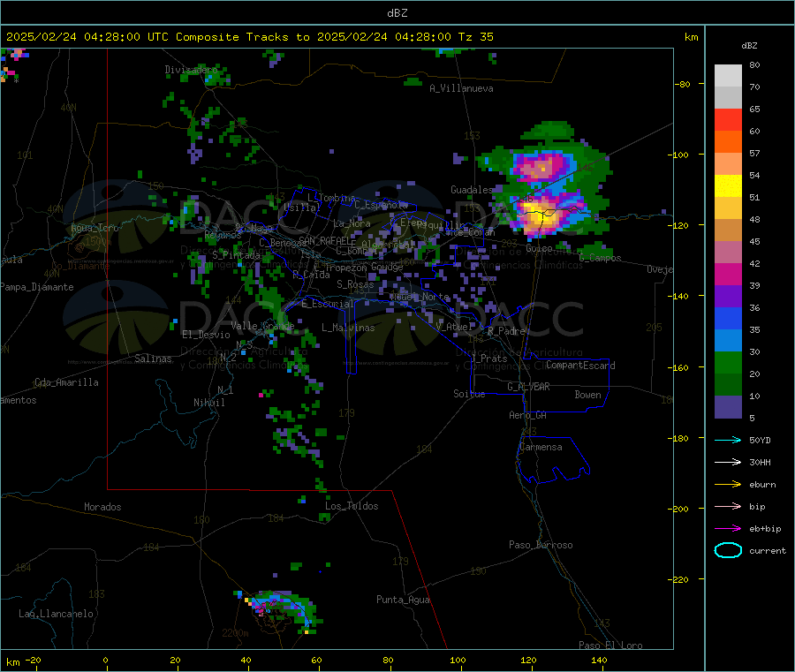Click the 5 dBZ violet legend swatch
795x672 pixels.
(x=728, y=407)
